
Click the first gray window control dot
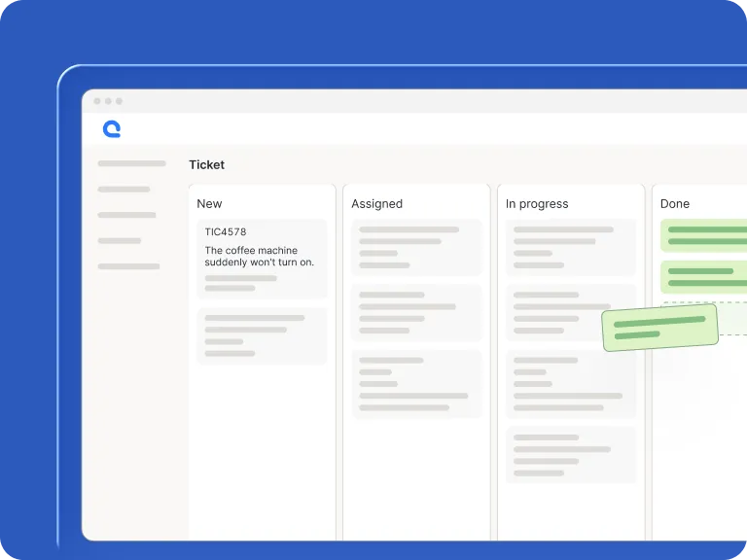coord(97,101)
